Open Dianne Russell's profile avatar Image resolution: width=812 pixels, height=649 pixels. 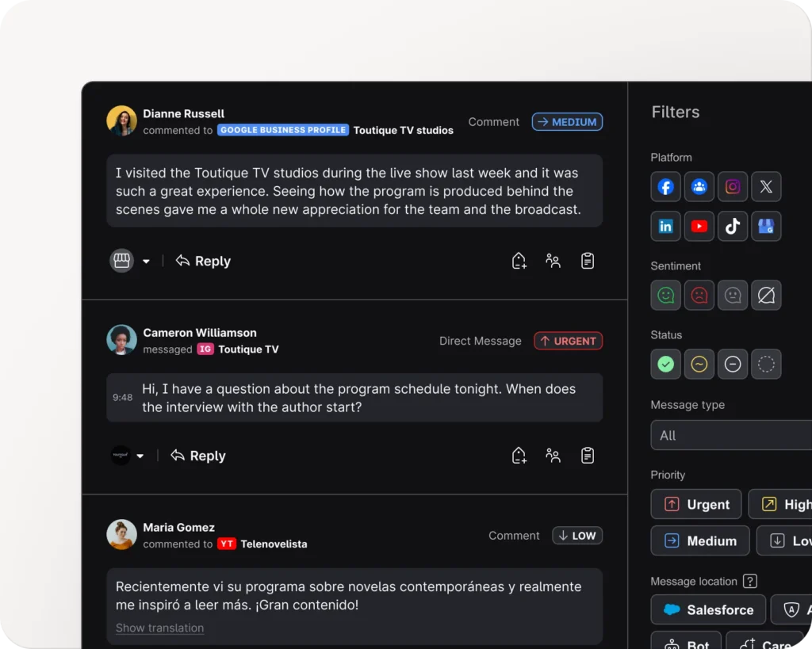coord(122,121)
